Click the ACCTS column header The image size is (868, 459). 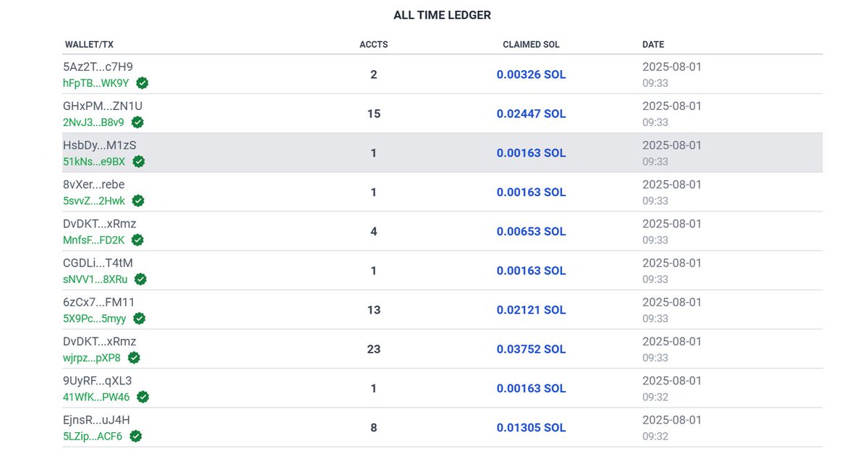(x=373, y=45)
